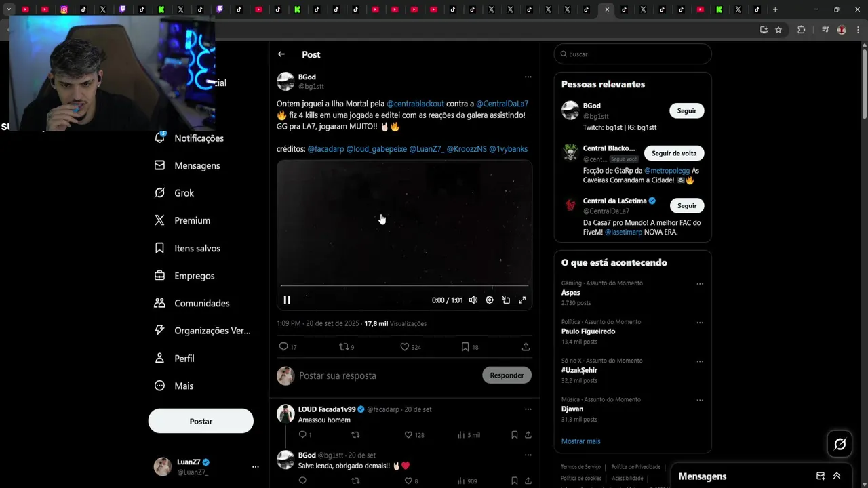The height and width of the screenshot is (488, 868).
Task: Click the Postar button
Action: coord(201,421)
